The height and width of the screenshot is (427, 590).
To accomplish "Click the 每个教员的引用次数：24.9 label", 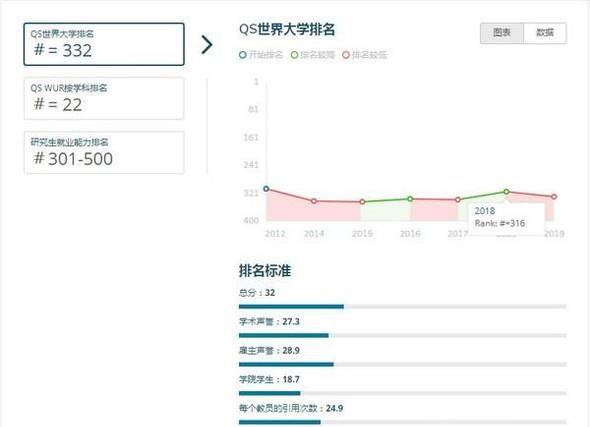I will tap(291, 408).
